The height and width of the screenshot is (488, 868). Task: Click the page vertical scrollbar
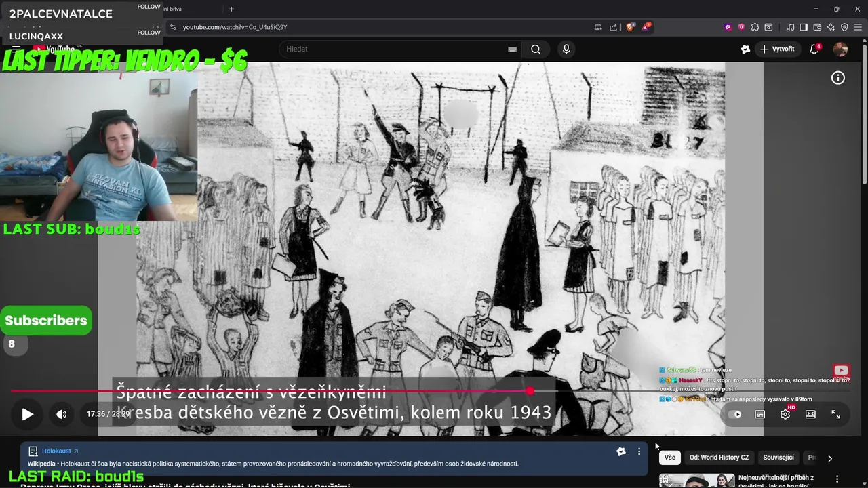[x=864, y=113]
